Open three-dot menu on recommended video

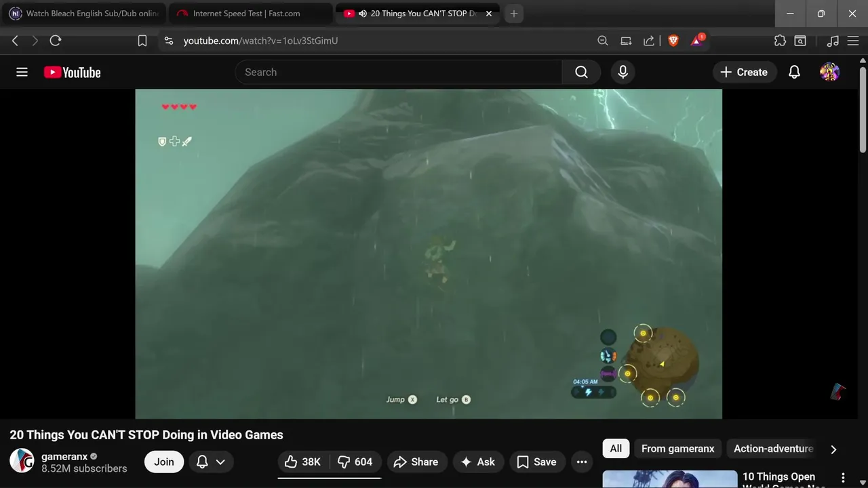pyautogui.click(x=843, y=477)
